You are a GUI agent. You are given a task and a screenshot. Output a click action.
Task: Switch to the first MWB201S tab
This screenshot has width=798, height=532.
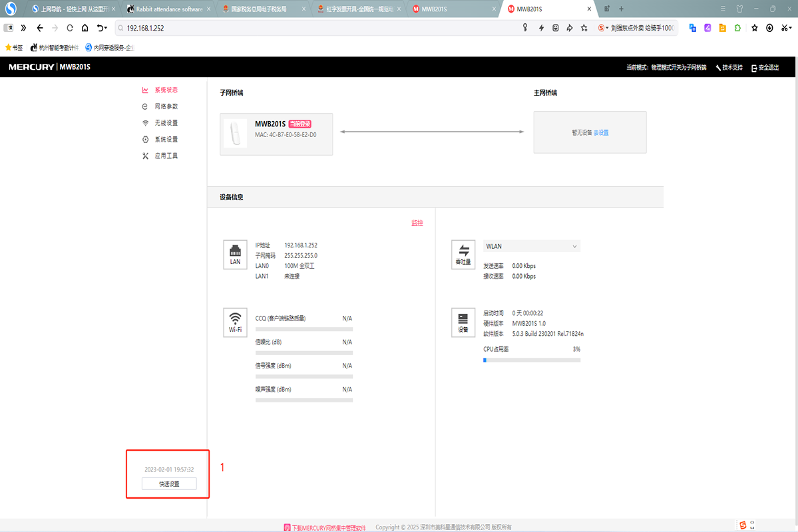coord(454,9)
